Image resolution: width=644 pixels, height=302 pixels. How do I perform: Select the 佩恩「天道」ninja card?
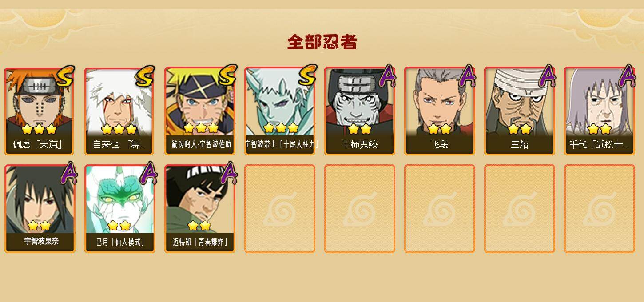(40, 111)
